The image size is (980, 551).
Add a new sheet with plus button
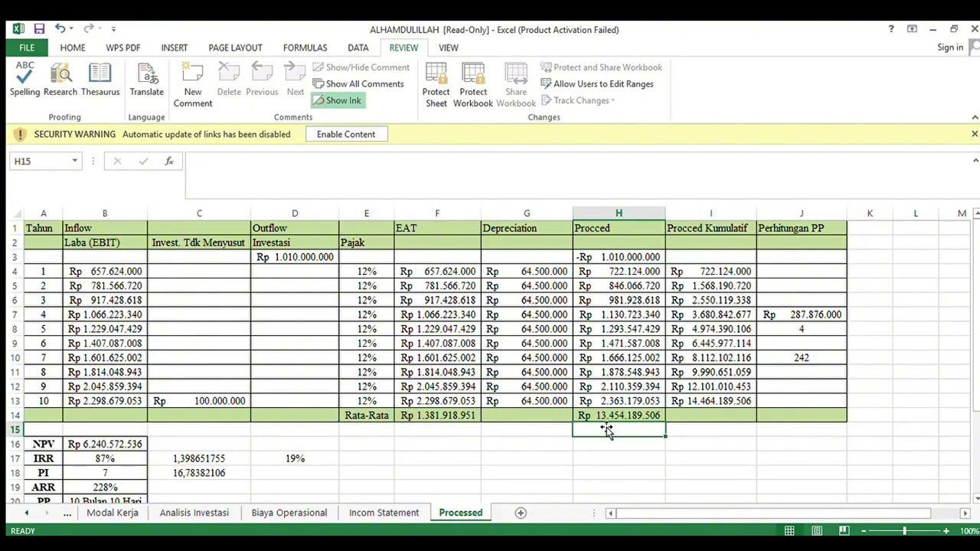coord(521,513)
